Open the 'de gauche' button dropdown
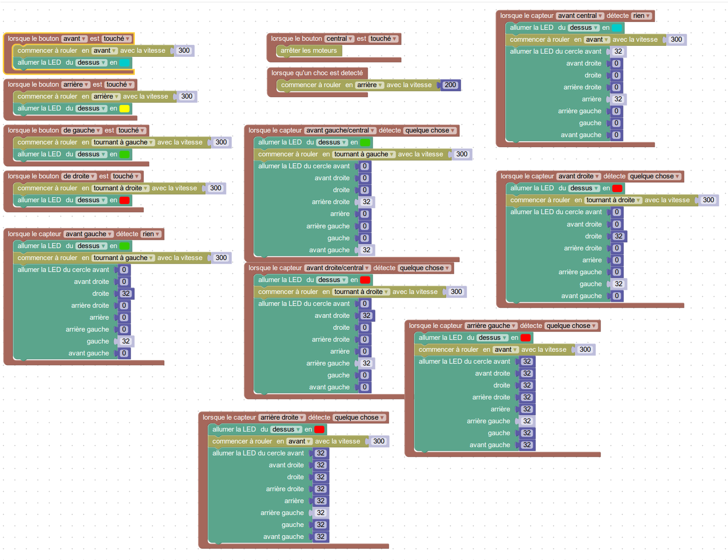 tap(82, 131)
